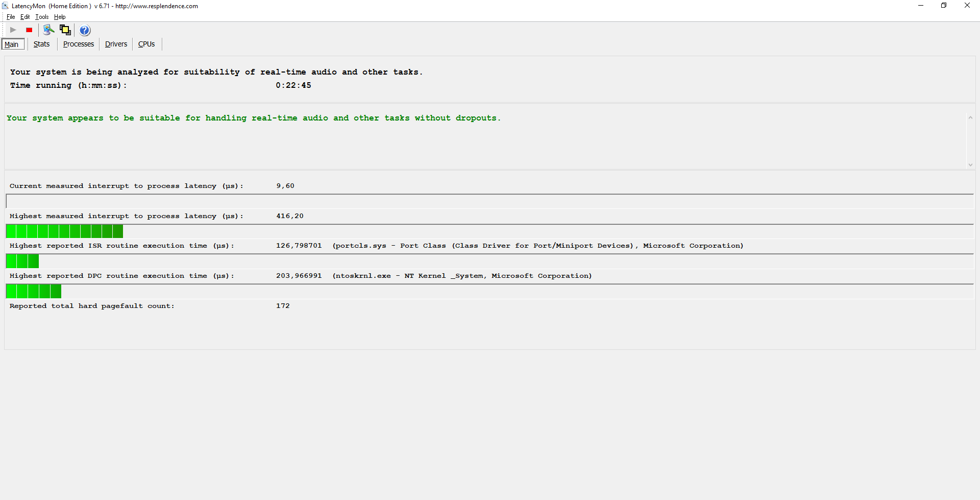
Task: Click the status message scroll-up arrow
Action: (x=970, y=118)
